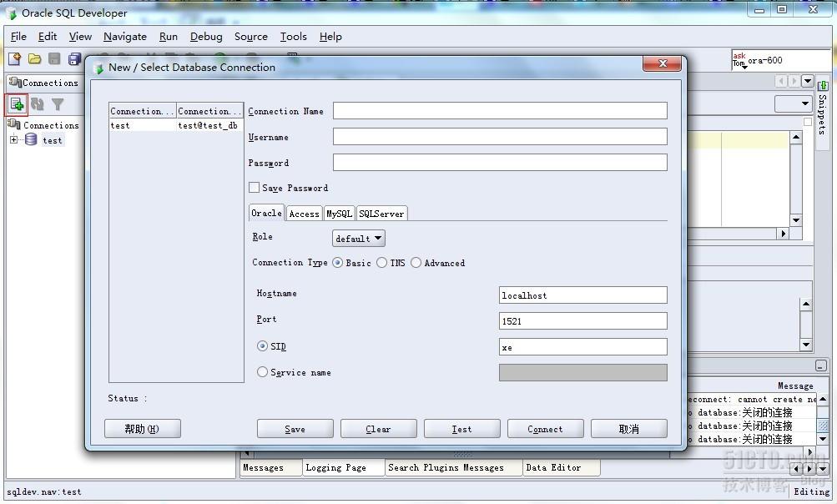Screen dimensions: 837x504
Task: Click the SID field containing xe
Action: point(583,346)
